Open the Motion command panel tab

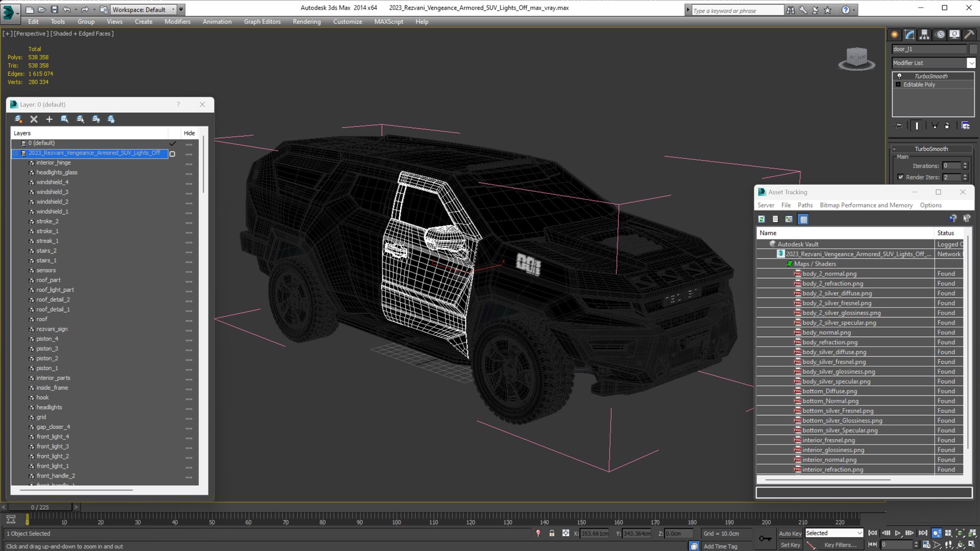(x=940, y=35)
